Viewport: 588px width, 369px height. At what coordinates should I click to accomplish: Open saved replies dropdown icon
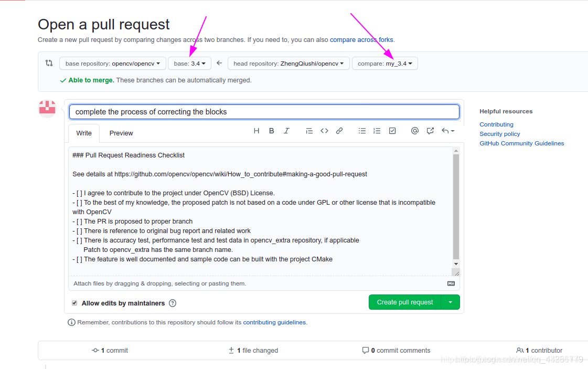tap(448, 131)
